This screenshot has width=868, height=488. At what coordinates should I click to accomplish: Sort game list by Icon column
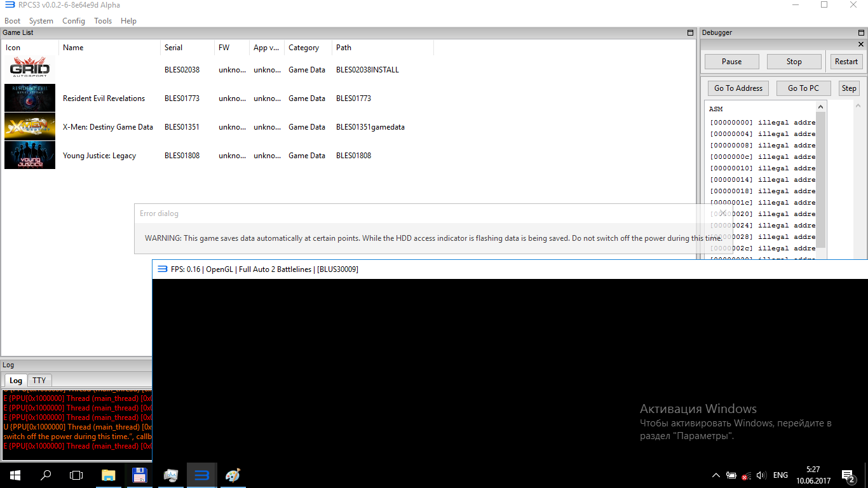point(30,48)
